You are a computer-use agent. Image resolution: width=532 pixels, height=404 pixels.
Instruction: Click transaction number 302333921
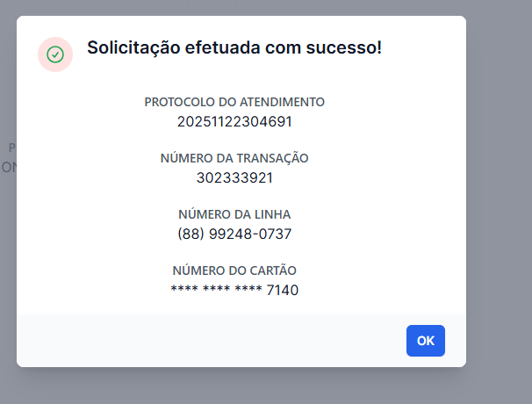pyautogui.click(x=234, y=177)
